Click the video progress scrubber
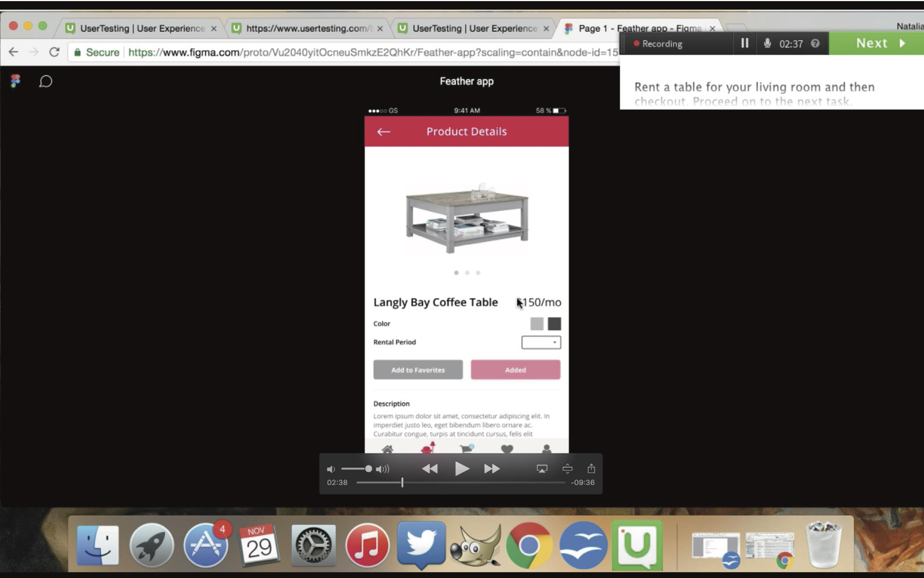The height and width of the screenshot is (578, 924). tap(402, 483)
